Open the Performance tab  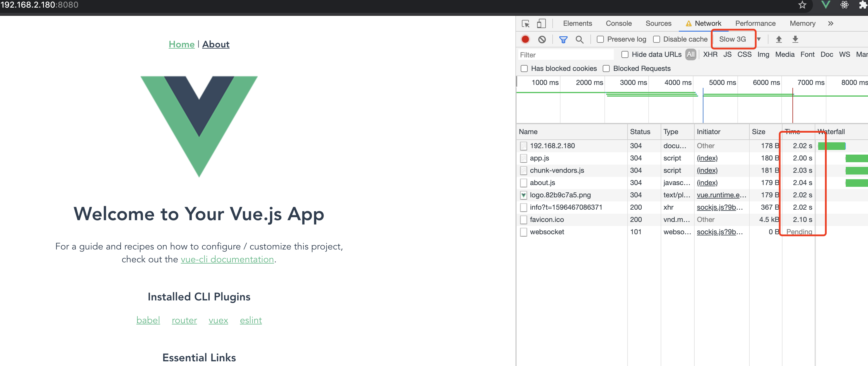click(755, 24)
